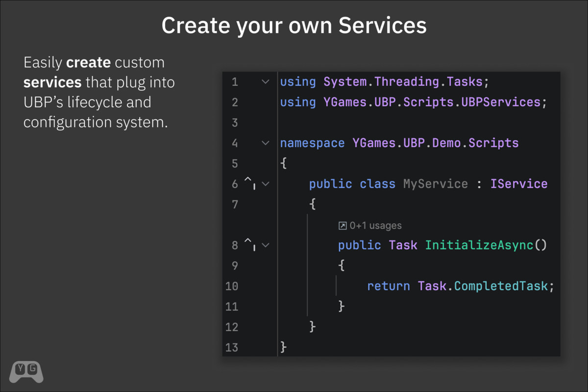Click line number 3 in the gutter
The image size is (588, 392).
[234, 123]
